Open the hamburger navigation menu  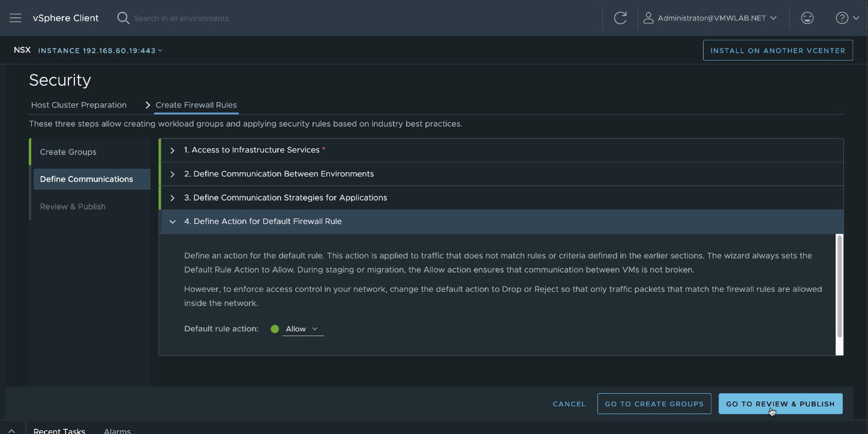tap(16, 18)
